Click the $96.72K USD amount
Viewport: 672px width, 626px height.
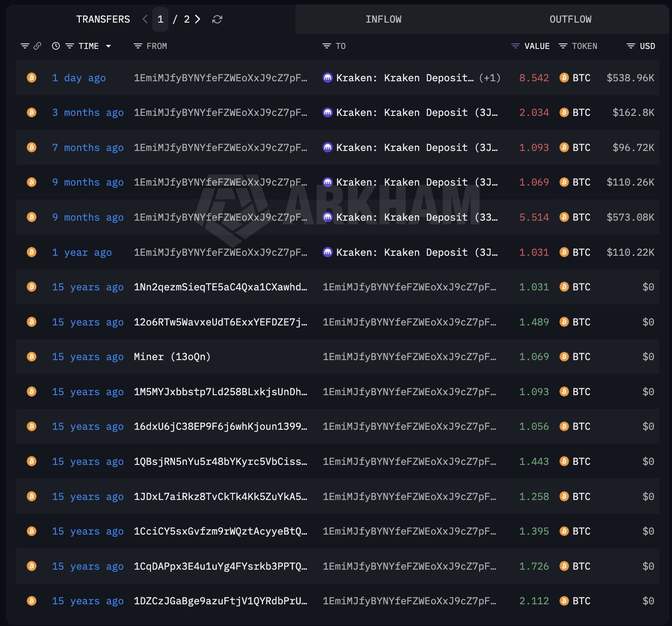633,148
